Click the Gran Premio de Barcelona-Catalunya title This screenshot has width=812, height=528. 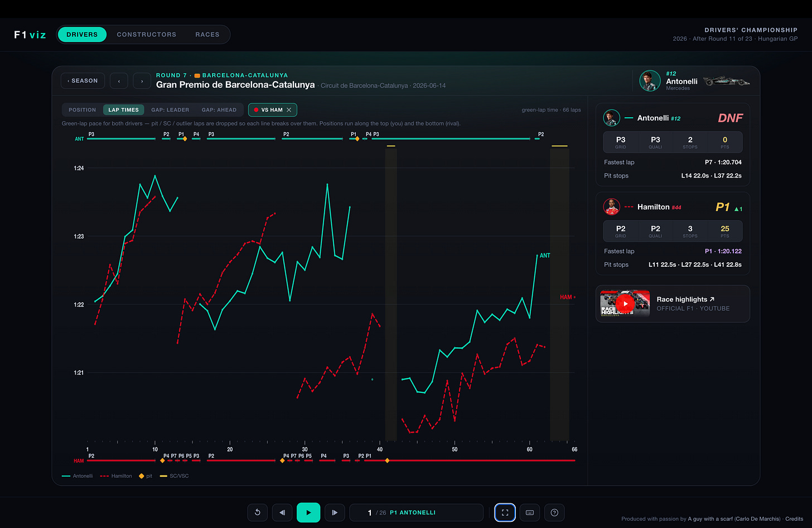tap(235, 85)
